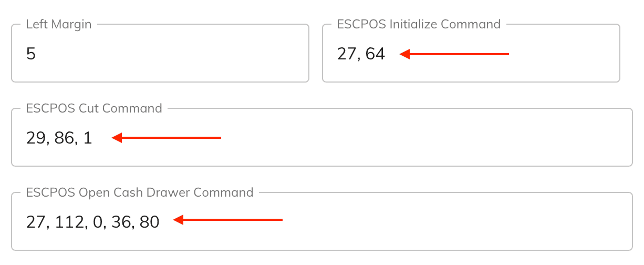Click the number 80 ending Cash Drawer Command
This screenshot has width=644, height=265.
(150, 222)
